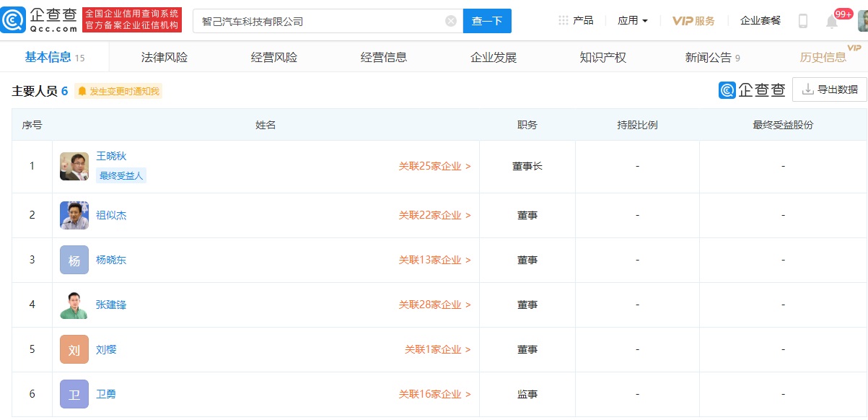Open 祖似杰 name link

(x=111, y=215)
